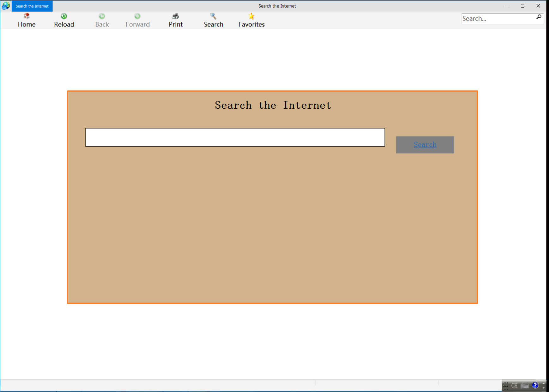Close the browser window
The height and width of the screenshot is (392, 549).
click(x=538, y=6)
